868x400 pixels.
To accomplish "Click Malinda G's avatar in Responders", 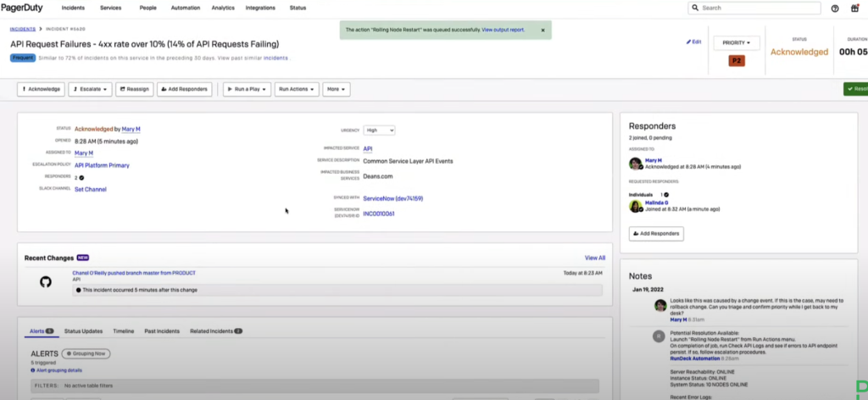I will click(636, 207).
